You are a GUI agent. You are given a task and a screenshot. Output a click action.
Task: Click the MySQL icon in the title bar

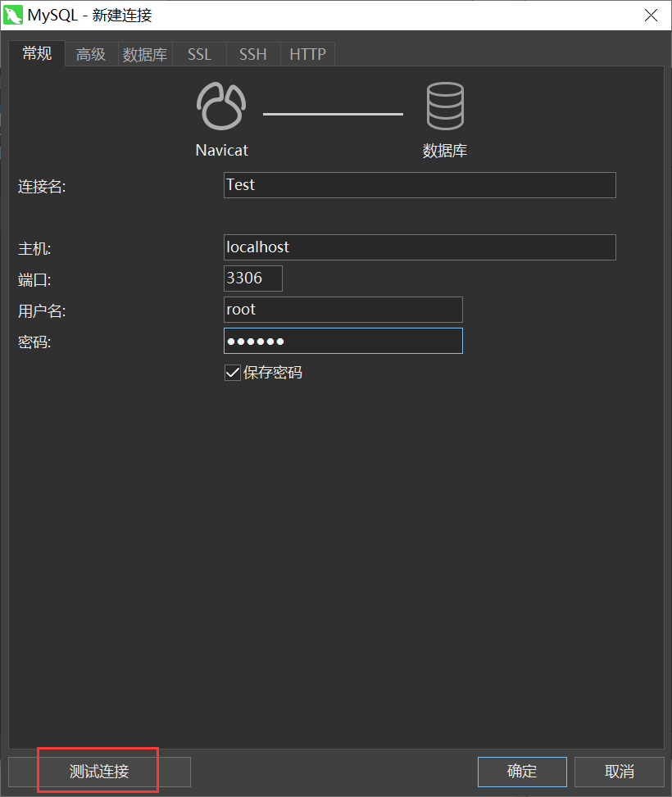(x=13, y=15)
